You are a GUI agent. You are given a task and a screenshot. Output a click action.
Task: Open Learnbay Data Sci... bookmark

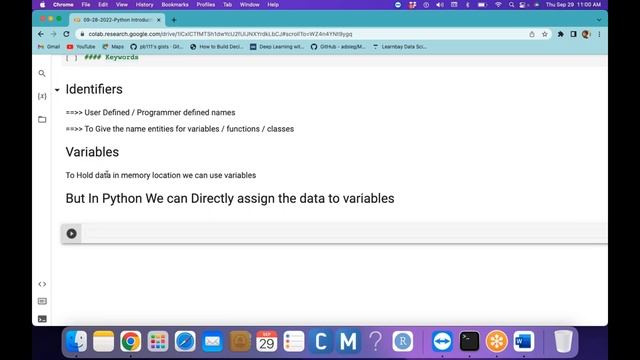[x=400, y=47]
